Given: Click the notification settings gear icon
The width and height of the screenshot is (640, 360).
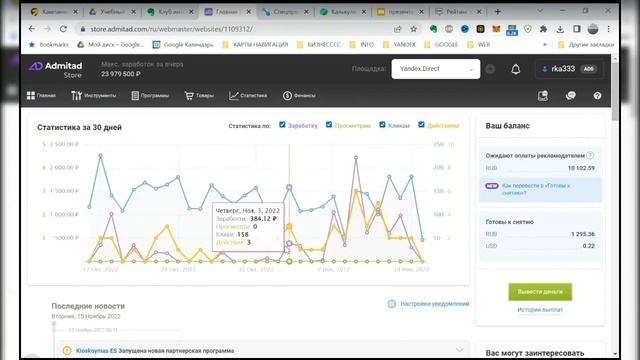Looking at the screenshot, I should [391, 304].
